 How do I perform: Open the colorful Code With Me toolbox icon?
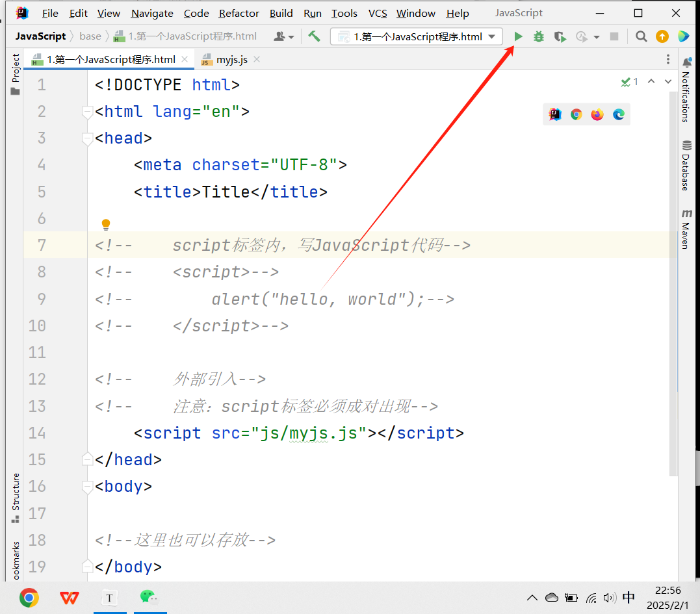683,36
